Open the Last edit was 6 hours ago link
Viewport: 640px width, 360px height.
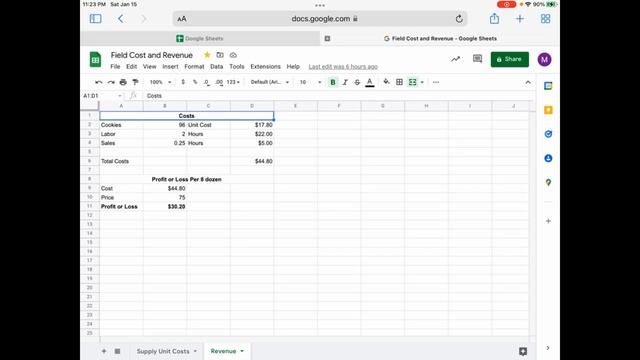pyautogui.click(x=343, y=67)
